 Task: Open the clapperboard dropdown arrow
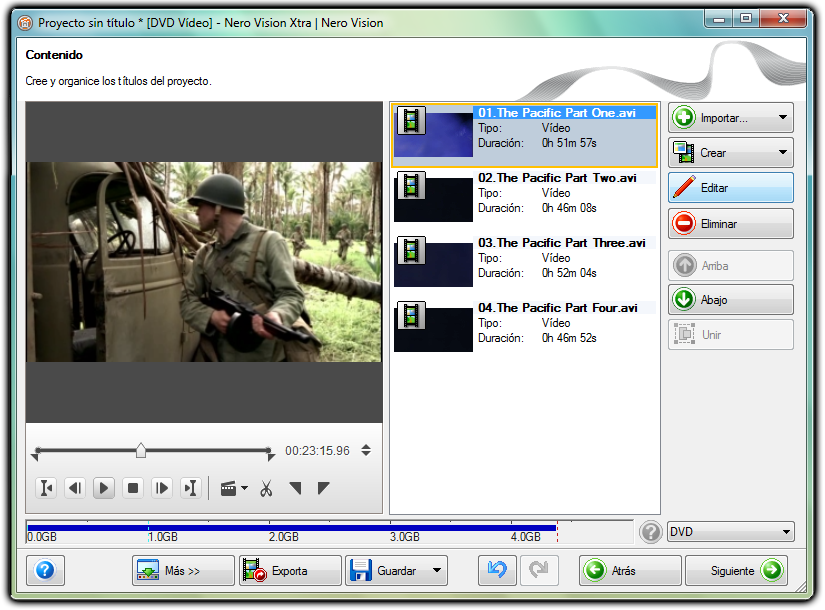click(x=245, y=488)
